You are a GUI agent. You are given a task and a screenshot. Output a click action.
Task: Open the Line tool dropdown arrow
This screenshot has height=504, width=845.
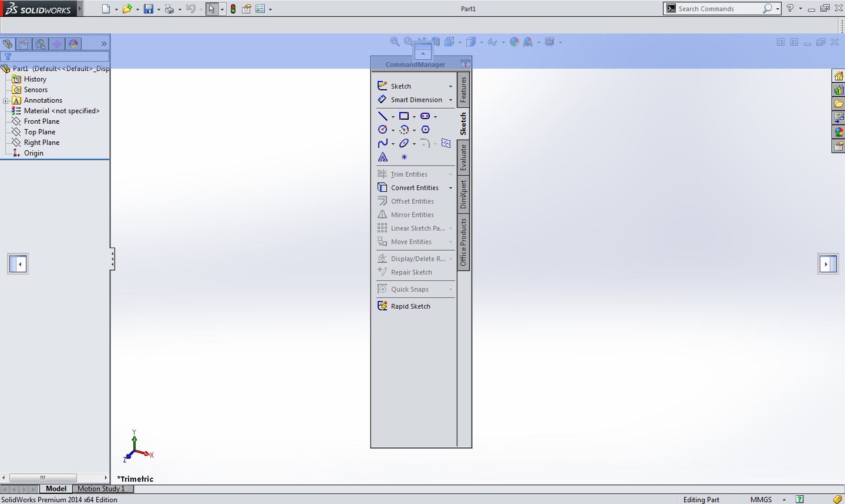pyautogui.click(x=393, y=117)
